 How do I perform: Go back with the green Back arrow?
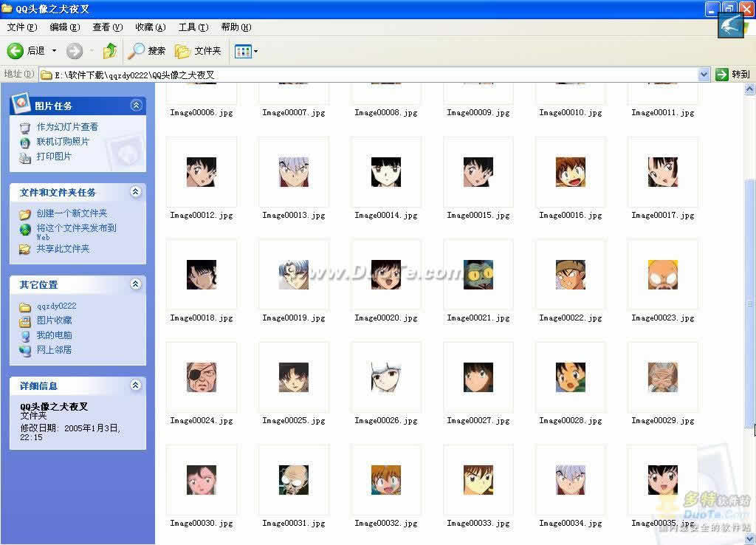(15, 51)
